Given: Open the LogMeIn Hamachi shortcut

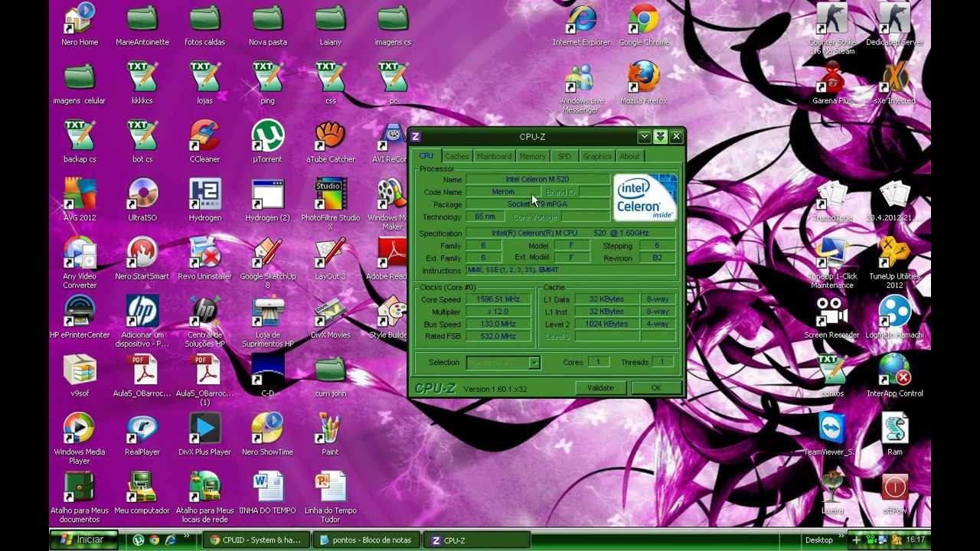Looking at the screenshot, I should click(894, 318).
